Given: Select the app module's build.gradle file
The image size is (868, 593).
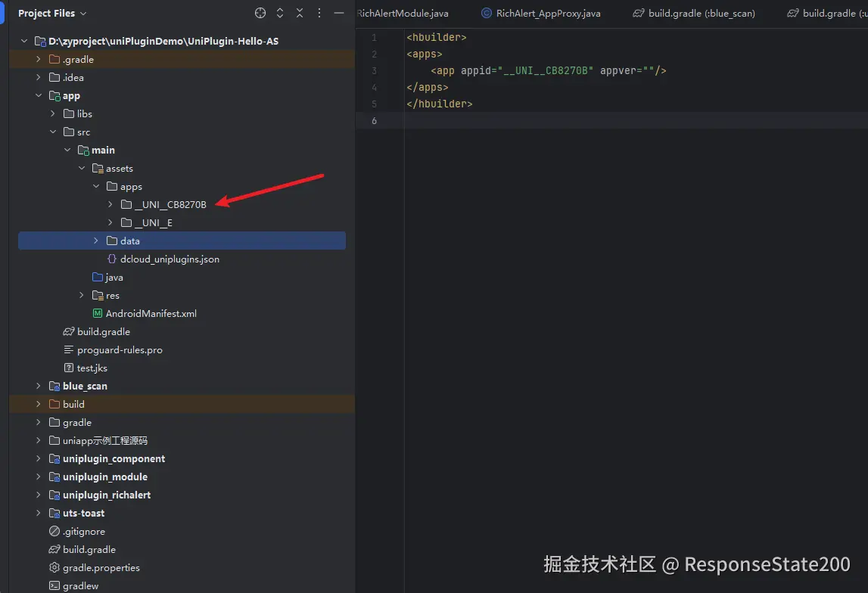Looking at the screenshot, I should (x=104, y=332).
